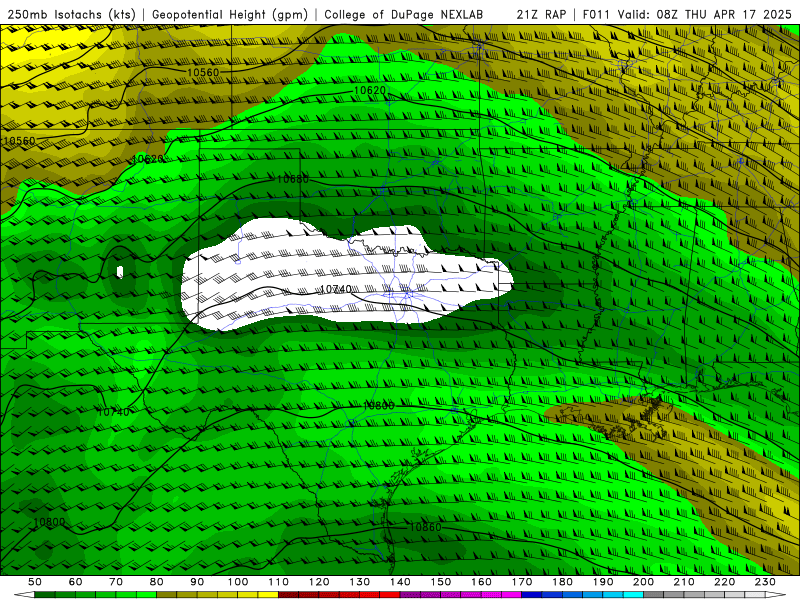
Task: Click the colorbar tick label 70
Action: point(116,582)
